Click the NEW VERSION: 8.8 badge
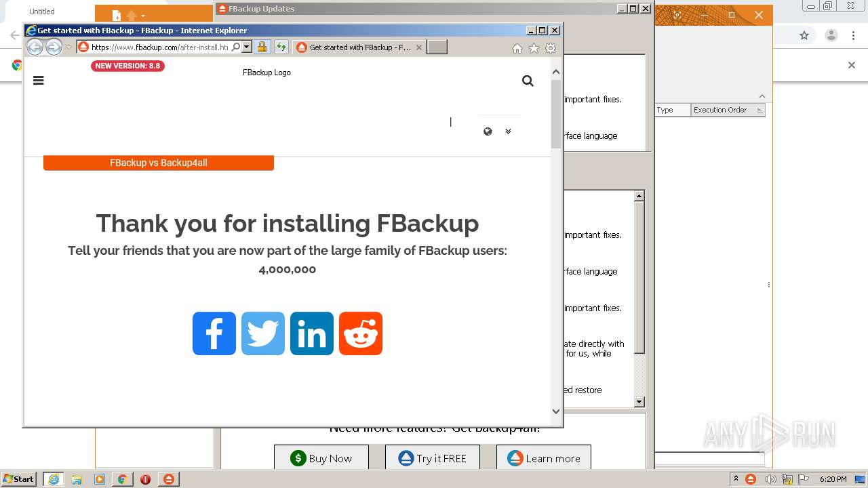Viewport: 868px width, 488px height. coord(127,66)
